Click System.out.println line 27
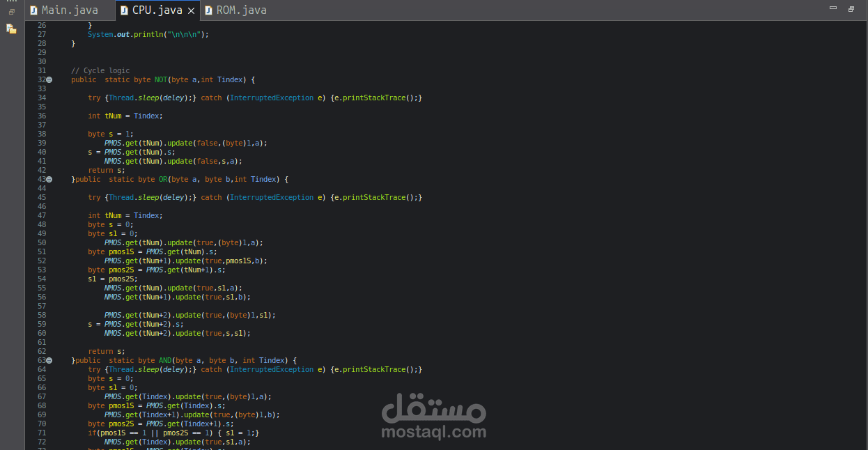Viewport: 868px width, 450px height. click(x=148, y=34)
